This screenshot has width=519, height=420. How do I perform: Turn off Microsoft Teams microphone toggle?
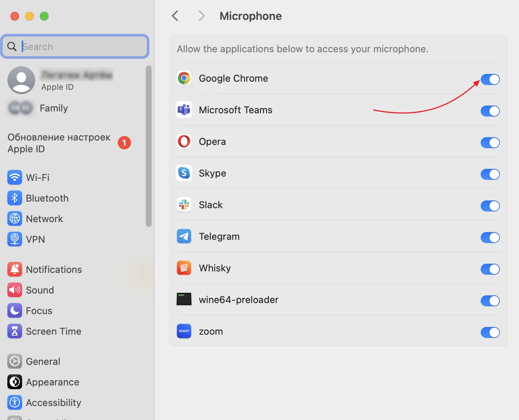pyautogui.click(x=490, y=111)
